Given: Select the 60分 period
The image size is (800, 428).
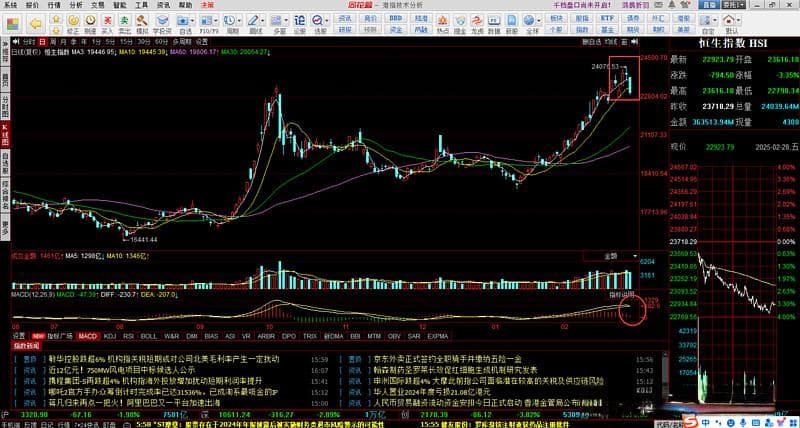Looking at the screenshot, I should click(x=161, y=41).
